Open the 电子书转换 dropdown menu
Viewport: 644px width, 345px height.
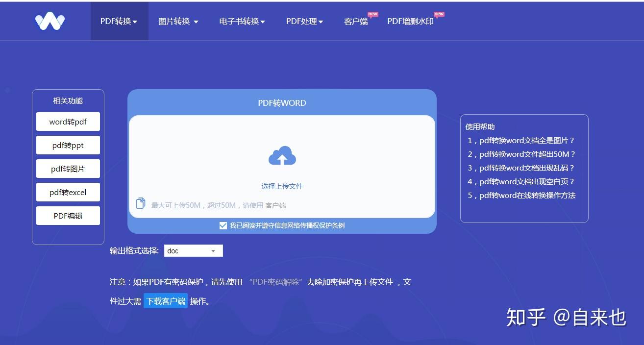[x=242, y=21]
